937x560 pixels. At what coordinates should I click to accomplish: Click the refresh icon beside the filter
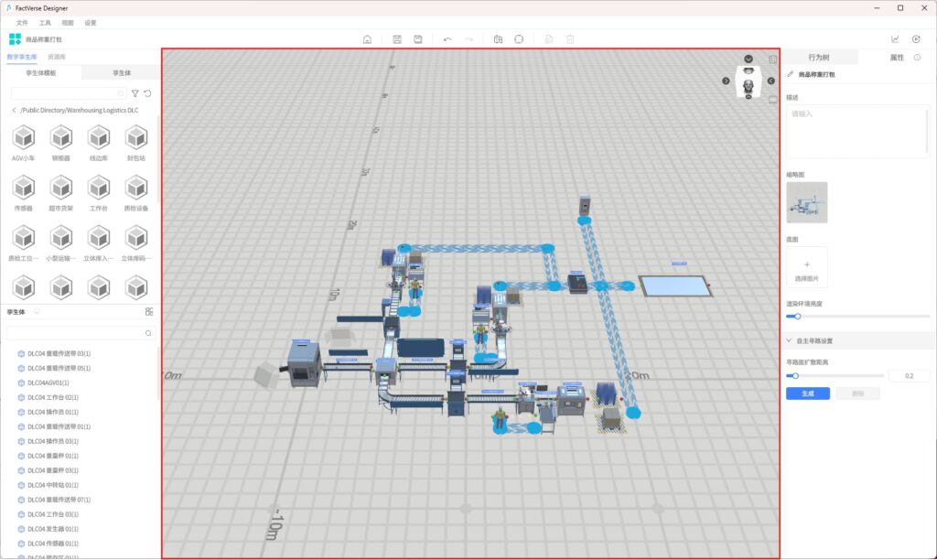tap(148, 93)
